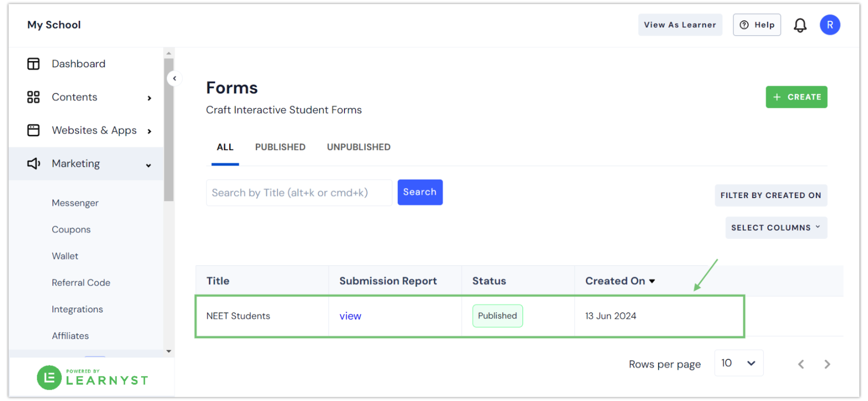The height and width of the screenshot is (401, 868).
Task: Expand the Select Columns dropdown
Action: pyautogui.click(x=775, y=227)
